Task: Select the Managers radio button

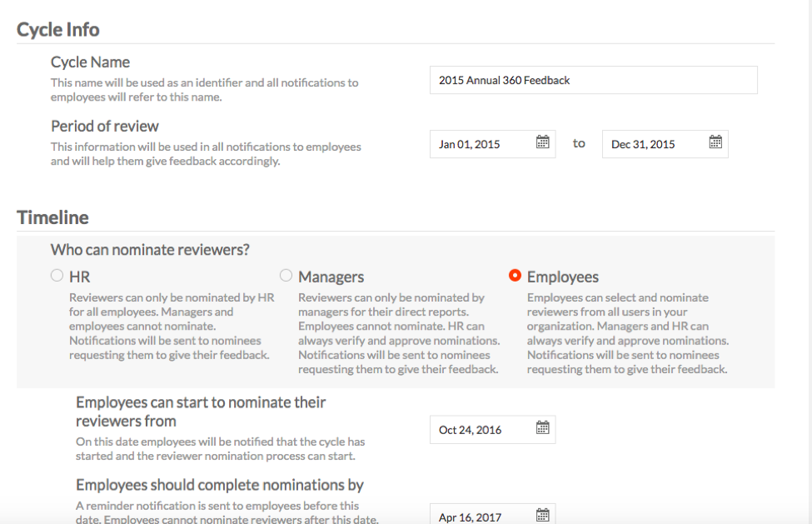Action: click(x=286, y=276)
